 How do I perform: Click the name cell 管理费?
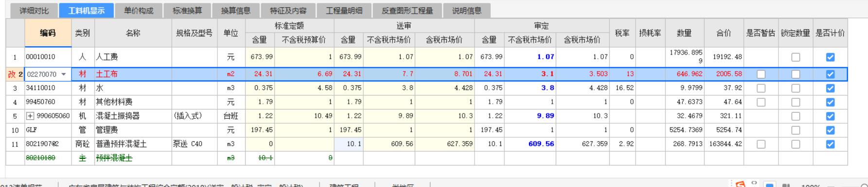pyautogui.click(x=133, y=130)
